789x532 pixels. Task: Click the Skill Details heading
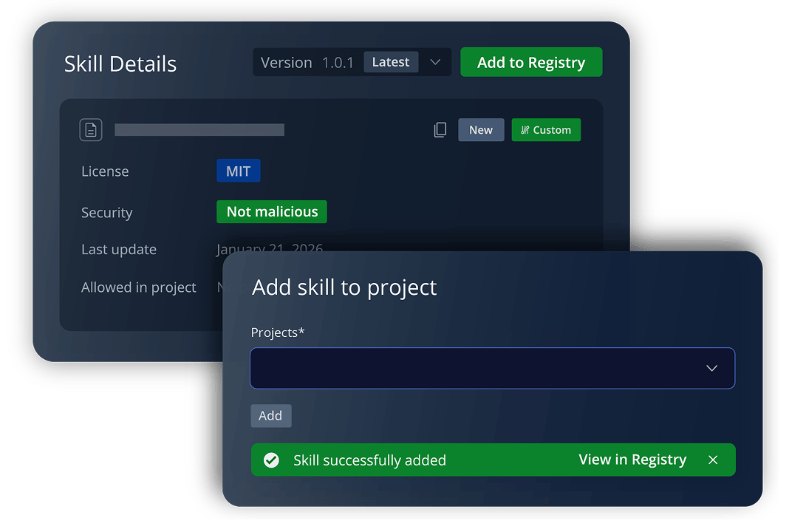point(120,64)
